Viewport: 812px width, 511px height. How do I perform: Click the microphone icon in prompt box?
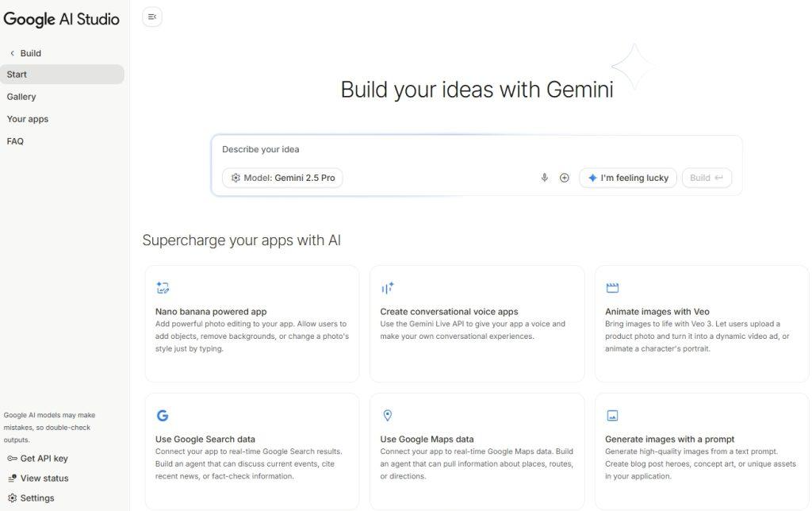[544, 178]
